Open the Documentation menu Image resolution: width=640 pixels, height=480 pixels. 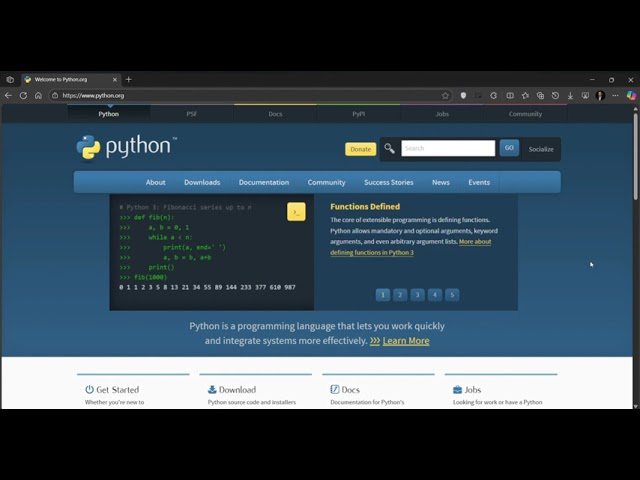click(264, 182)
